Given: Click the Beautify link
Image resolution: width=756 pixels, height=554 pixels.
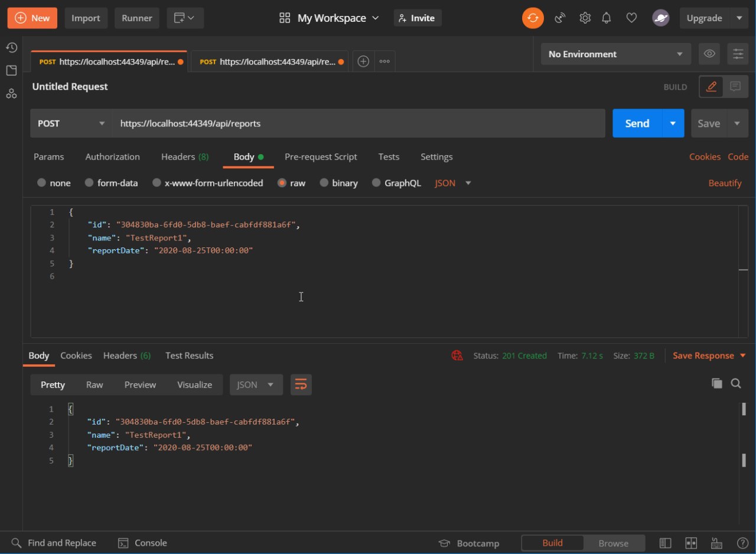Looking at the screenshot, I should [x=725, y=183].
